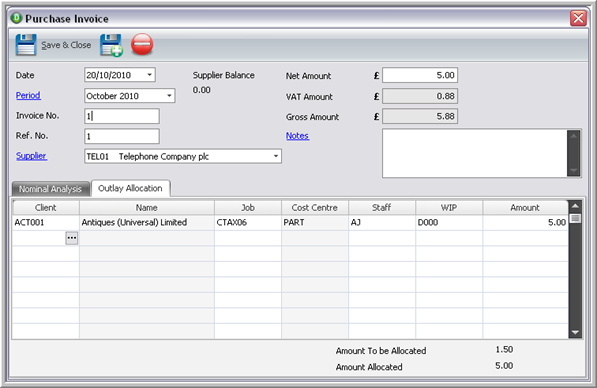Click the Net Amount field
The width and height of the screenshot is (597, 388).
pyautogui.click(x=420, y=75)
